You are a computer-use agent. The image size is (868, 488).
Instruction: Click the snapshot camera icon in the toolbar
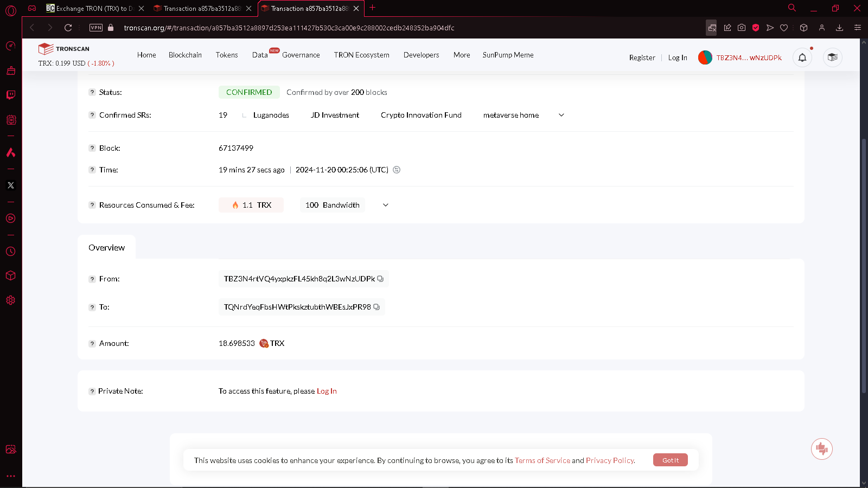click(x=742, y=28)
